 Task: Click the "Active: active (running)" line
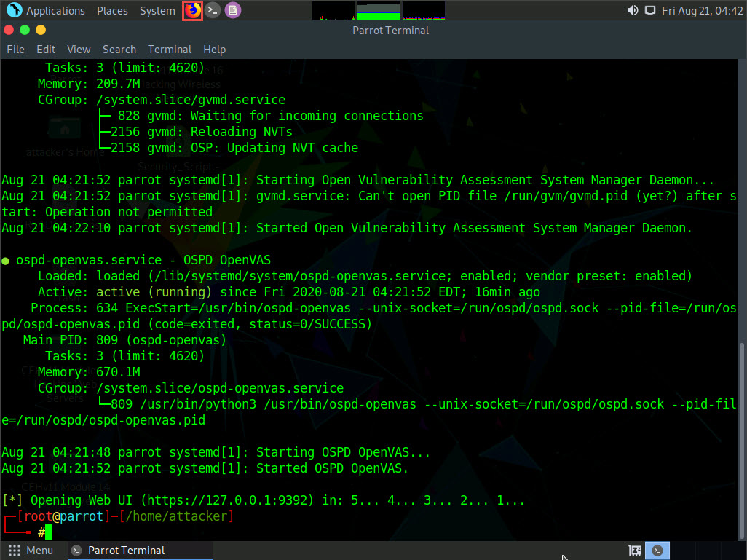289,292
